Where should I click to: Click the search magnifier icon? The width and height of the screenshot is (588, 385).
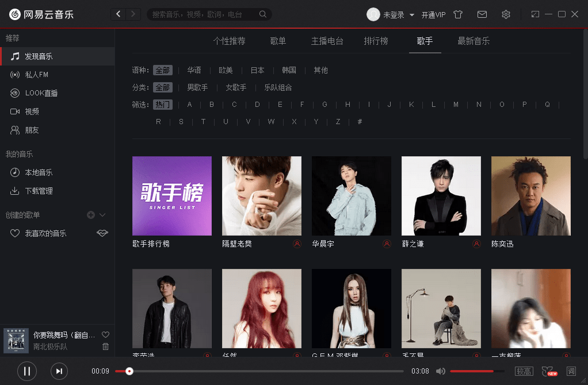[x=263, y=14]
